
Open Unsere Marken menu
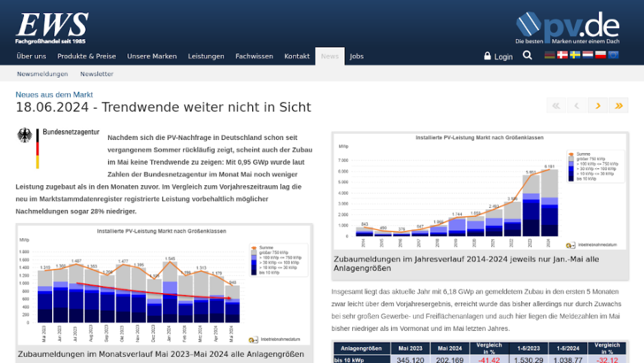coord(151,56)
